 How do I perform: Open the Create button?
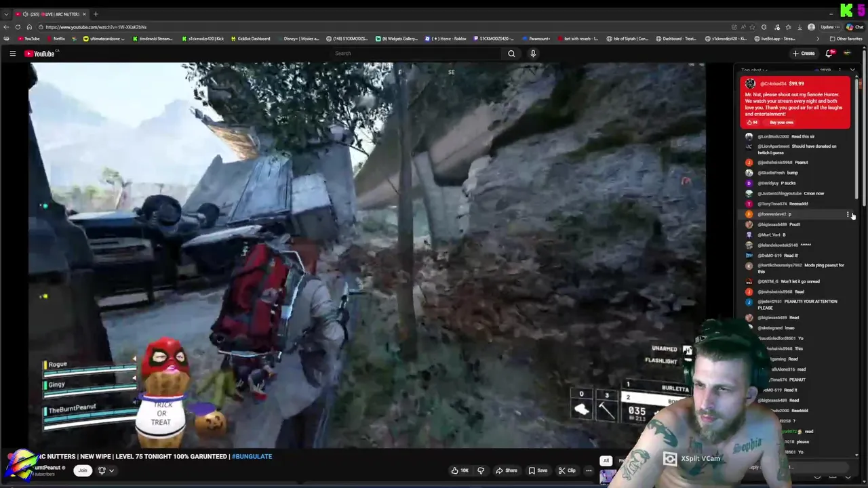coord(804,54)
